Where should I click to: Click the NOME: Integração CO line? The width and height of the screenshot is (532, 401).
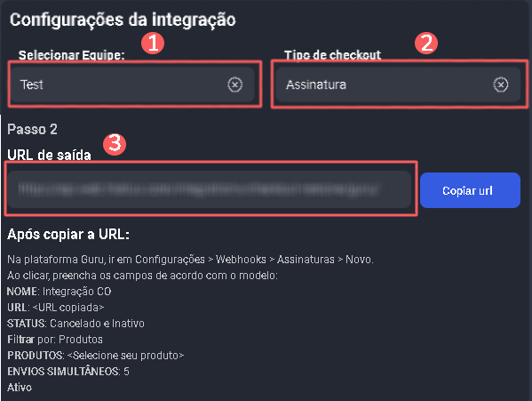[x=59, y=292]
